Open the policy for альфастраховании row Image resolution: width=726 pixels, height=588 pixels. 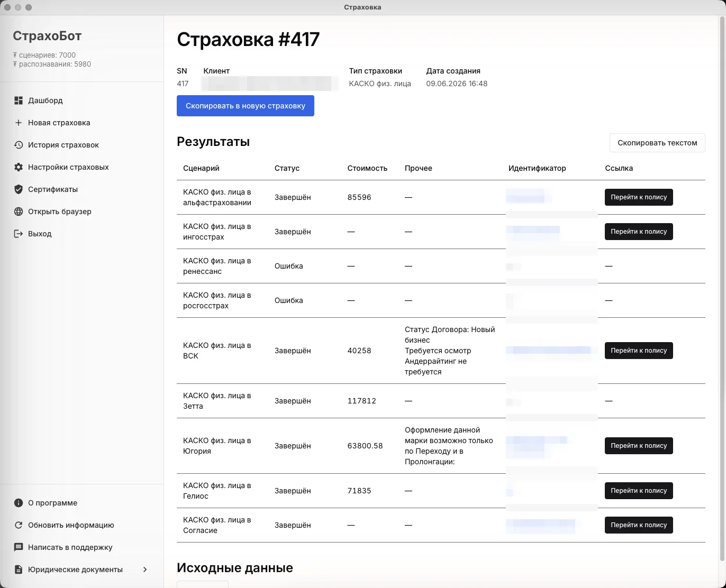tap(639, 197)
